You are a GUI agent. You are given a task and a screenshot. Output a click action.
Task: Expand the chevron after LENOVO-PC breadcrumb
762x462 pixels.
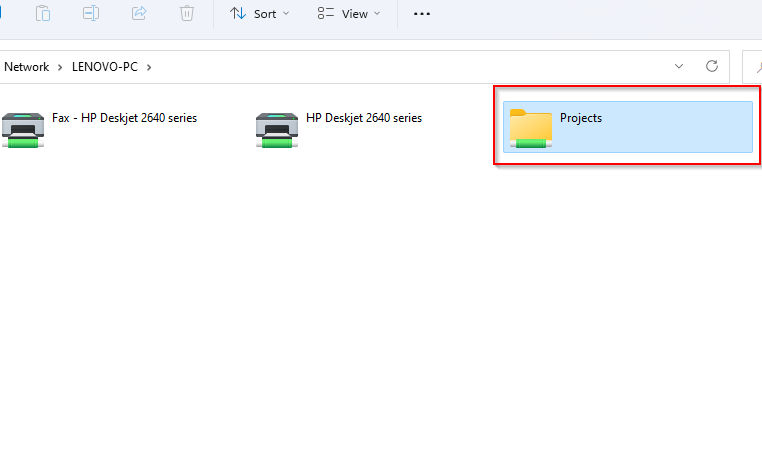pyautogui.click(x=149, y=67)
